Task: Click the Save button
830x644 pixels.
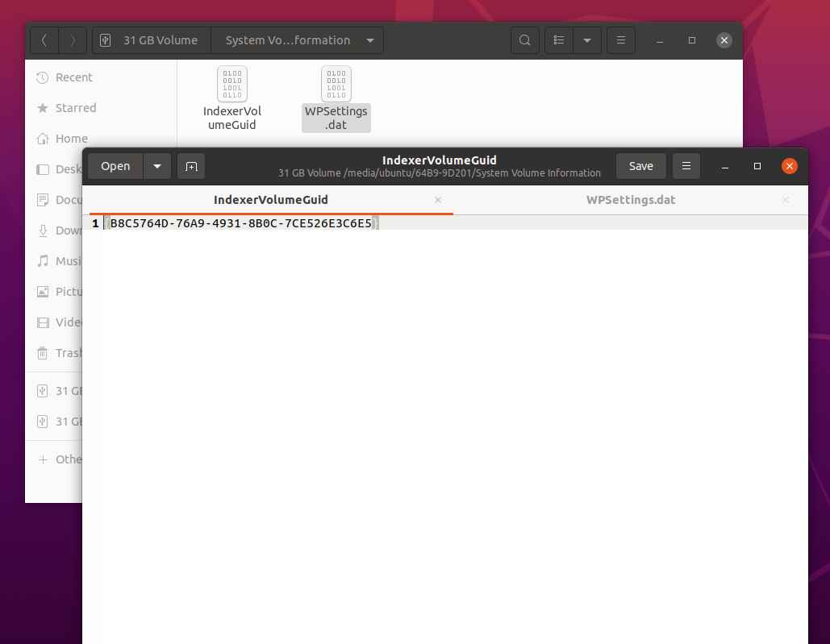Action: tap(640, 166)
